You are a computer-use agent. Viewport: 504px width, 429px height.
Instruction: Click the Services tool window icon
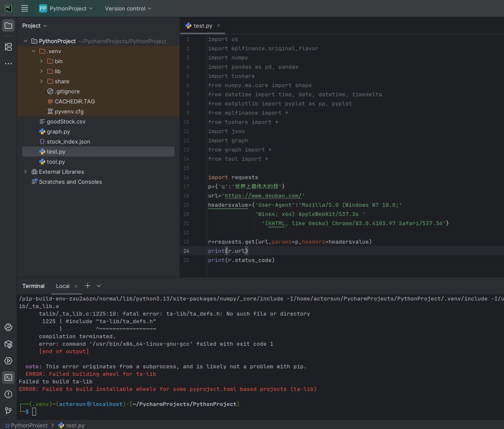[8, 360]
